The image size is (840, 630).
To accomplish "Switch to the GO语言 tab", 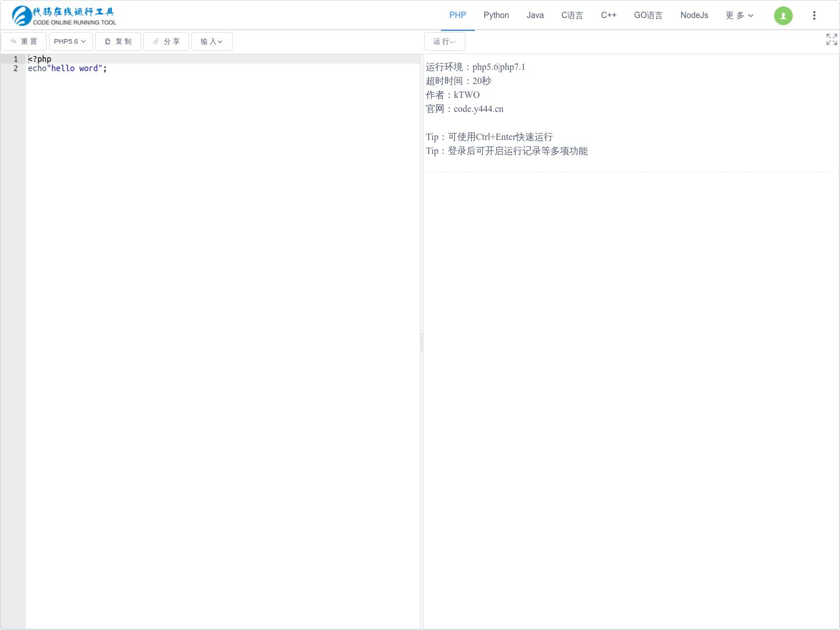I will (649, 15).
